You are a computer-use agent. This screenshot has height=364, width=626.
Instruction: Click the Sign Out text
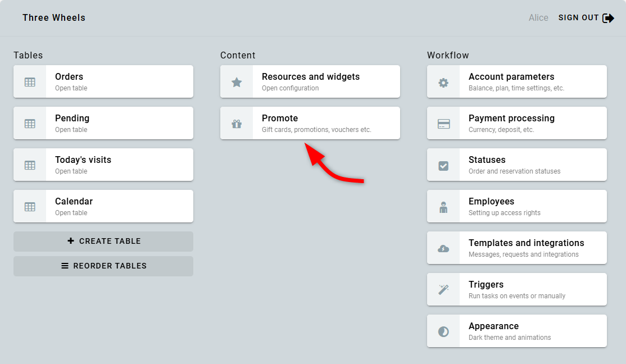click(x=578, y=18)
